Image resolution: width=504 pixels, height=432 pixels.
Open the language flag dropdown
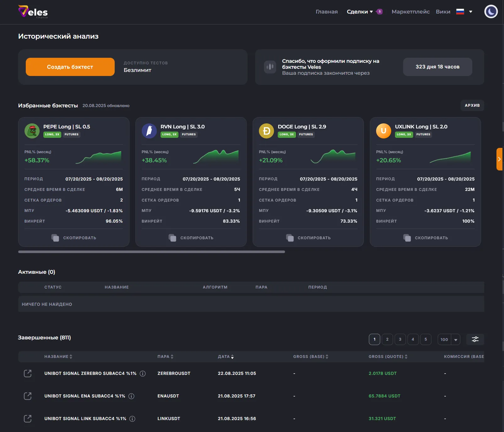pyautogui.click(x=464, y=12)
